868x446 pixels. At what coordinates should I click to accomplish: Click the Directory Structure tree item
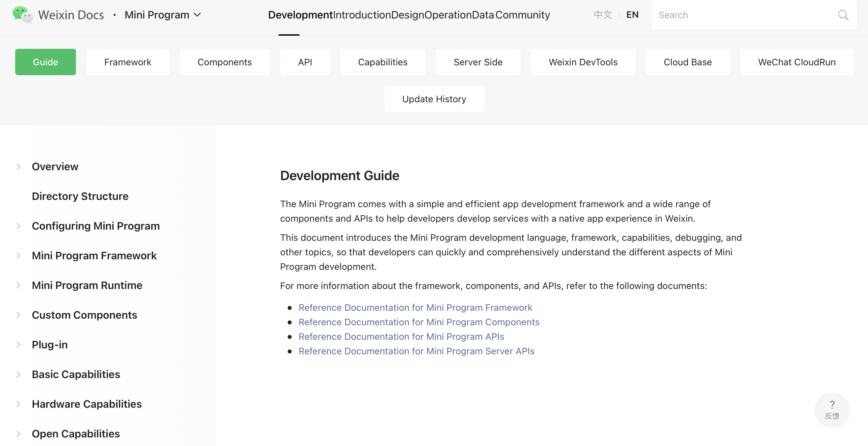coord(80,196)
